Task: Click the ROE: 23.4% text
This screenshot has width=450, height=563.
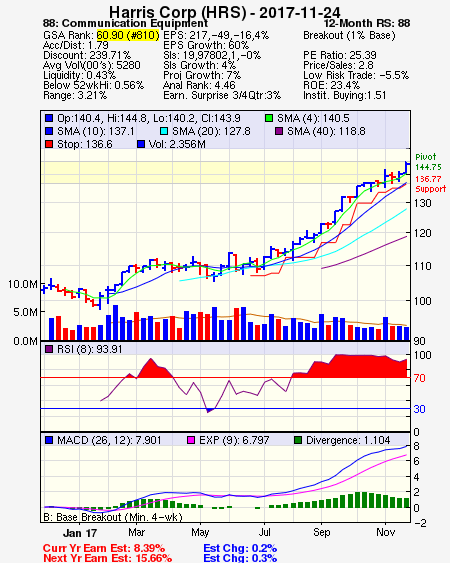Action: [x=331, y=85]
